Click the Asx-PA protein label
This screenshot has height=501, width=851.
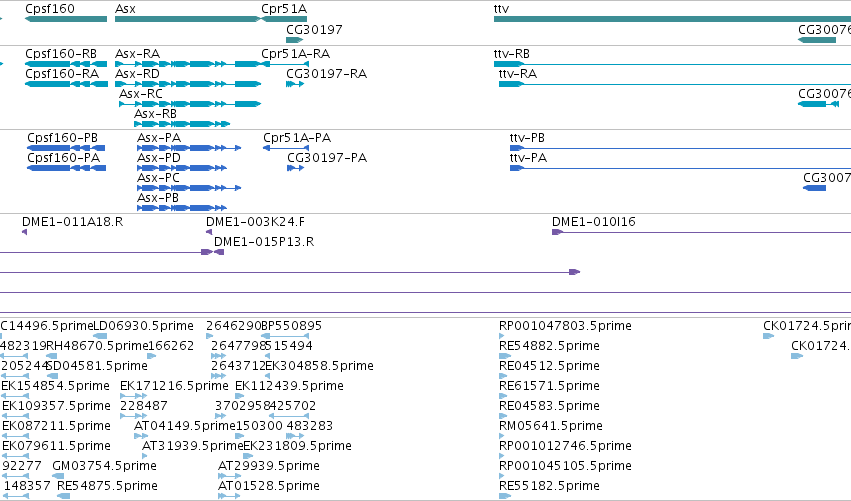pyautogui.click(x=159, y=138)
